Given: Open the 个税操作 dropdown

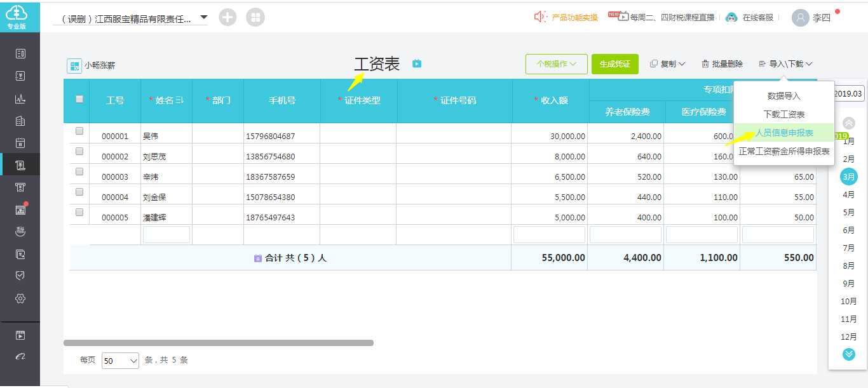Looking at the screenshot, I should tap(556, 64).
